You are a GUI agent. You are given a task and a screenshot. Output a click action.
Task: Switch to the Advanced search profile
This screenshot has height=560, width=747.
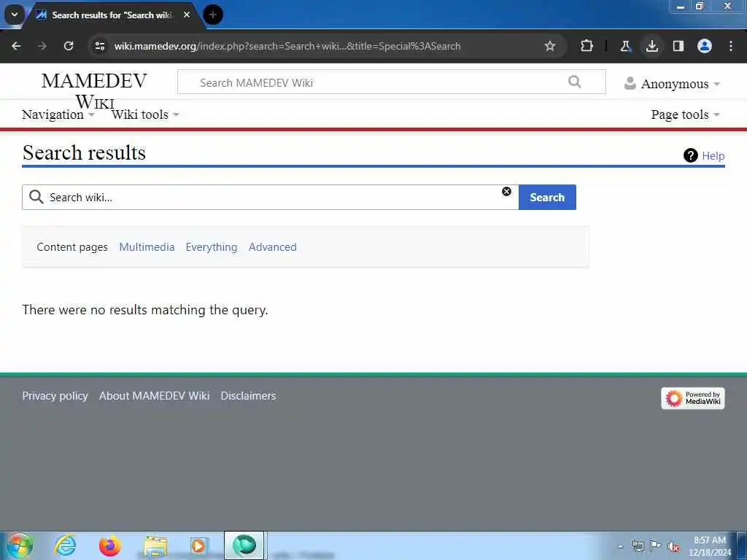pyautogui.click(x=273, y=246)
